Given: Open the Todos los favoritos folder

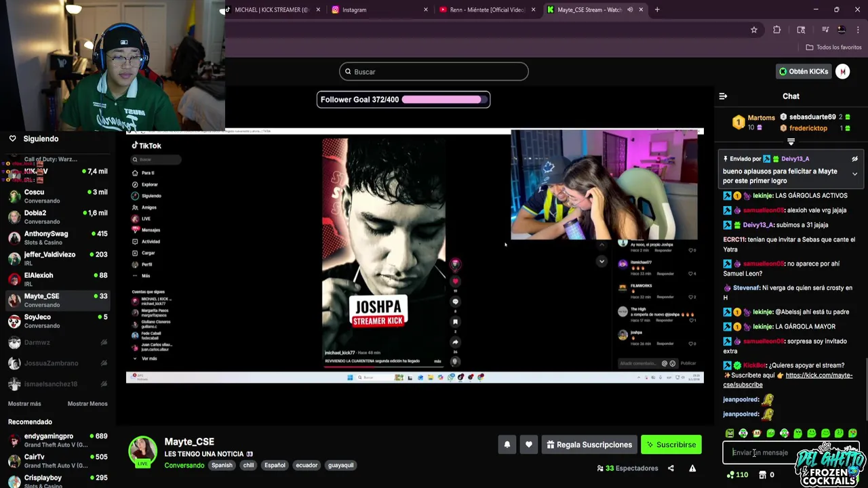Looking at the screenshot, I should 833,47.
